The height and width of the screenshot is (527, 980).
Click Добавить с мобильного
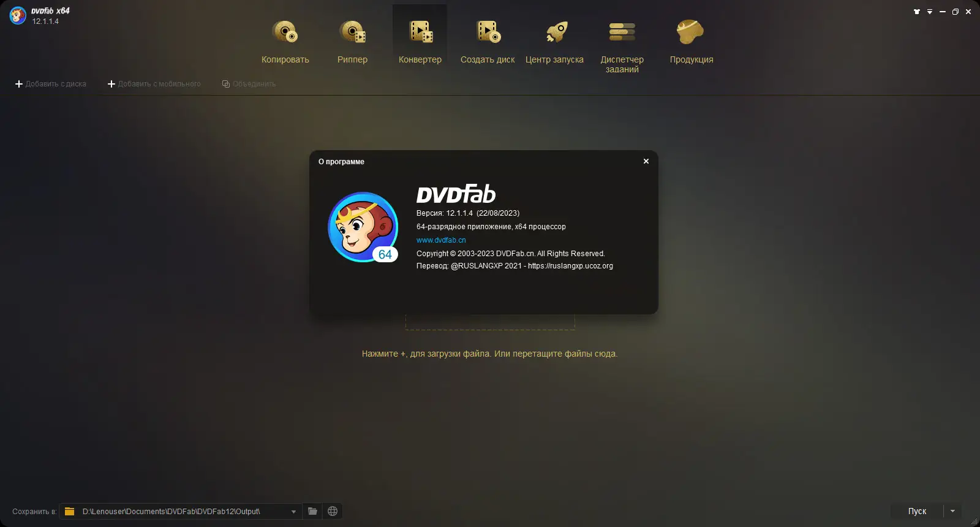154,84
